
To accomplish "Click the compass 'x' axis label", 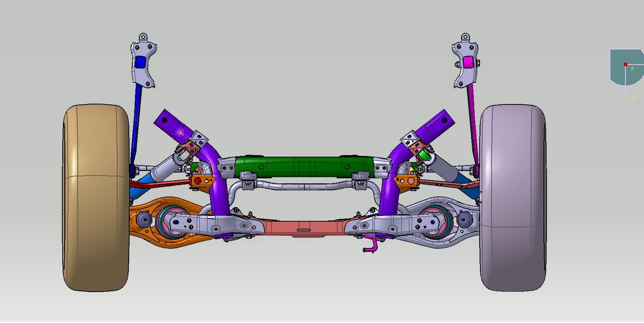I will point(634,98).
